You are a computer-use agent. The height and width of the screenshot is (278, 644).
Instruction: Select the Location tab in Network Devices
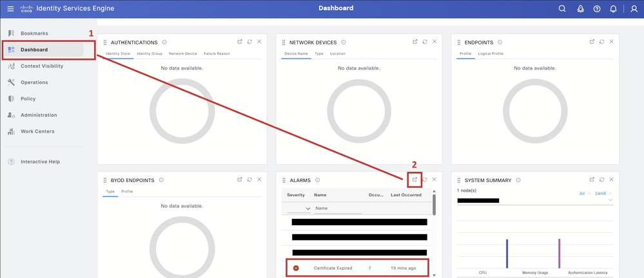338,53
